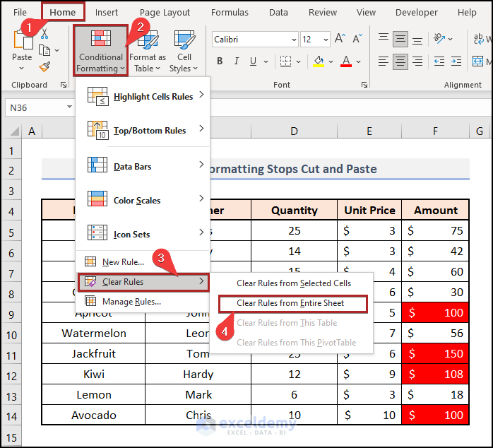Choose Clear Rules from Entire Sheet
This screenshot has height=448, width=493.
[292, 303]
